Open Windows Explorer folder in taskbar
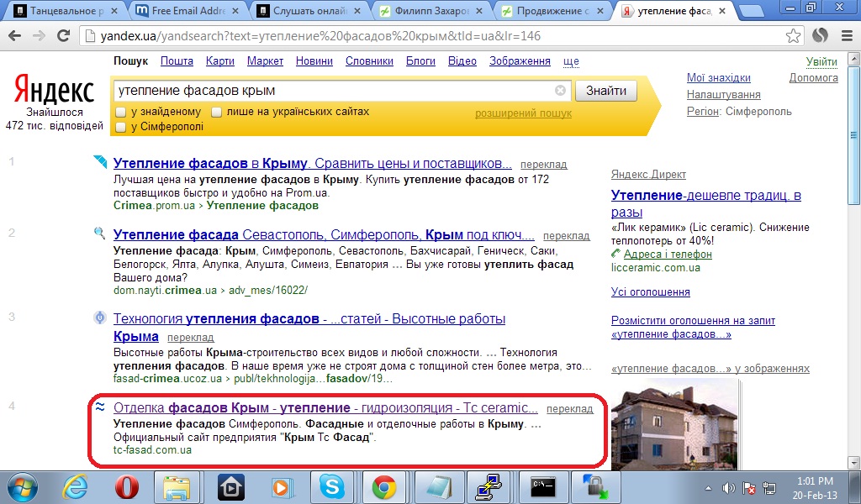This screenshot has height=504, width=861. pos(177,487)
